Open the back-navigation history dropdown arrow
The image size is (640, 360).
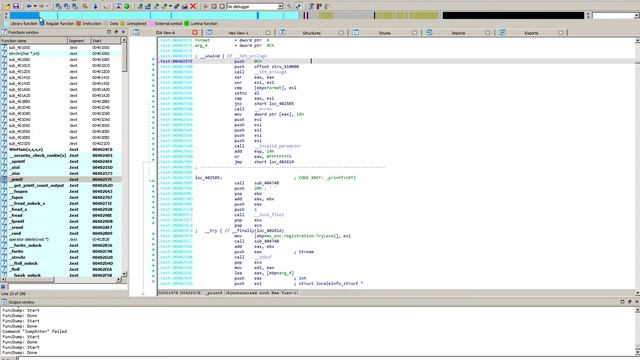coord(35,6)
